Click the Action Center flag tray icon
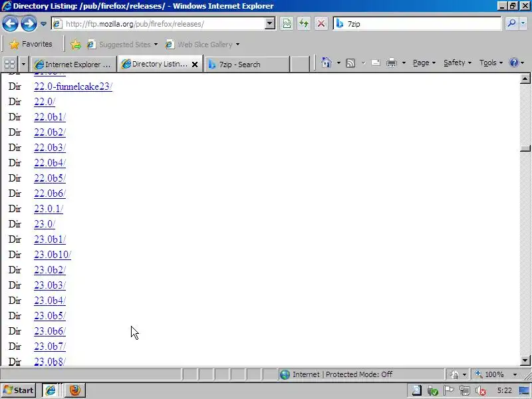Screen dimensions: 532x399 click(448, 390)
